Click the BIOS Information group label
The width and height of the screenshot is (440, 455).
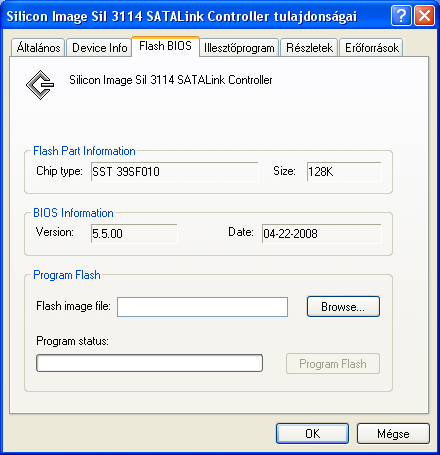[x=73, y=213]
